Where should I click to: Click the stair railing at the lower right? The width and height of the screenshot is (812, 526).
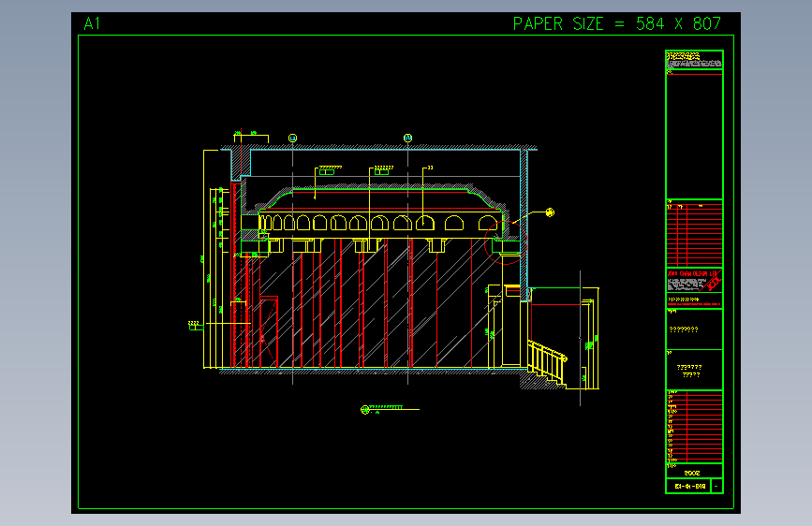click(x=547, y=361)
